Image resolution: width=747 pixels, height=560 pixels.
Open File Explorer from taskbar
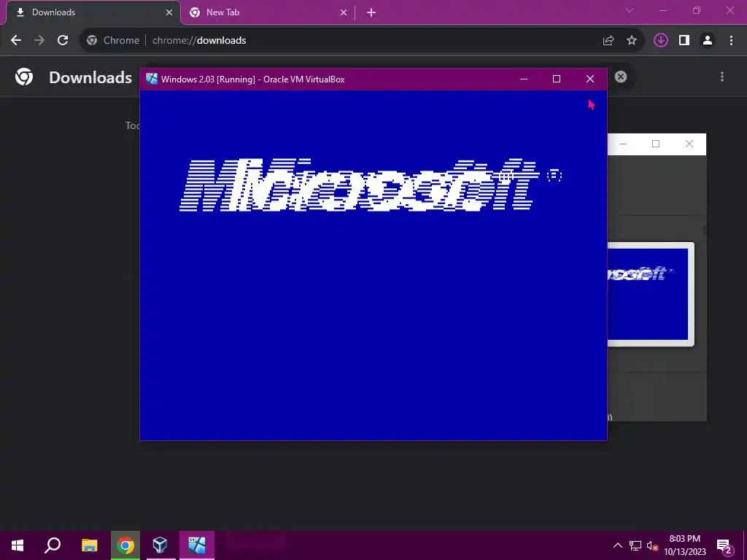click(89, 545)
